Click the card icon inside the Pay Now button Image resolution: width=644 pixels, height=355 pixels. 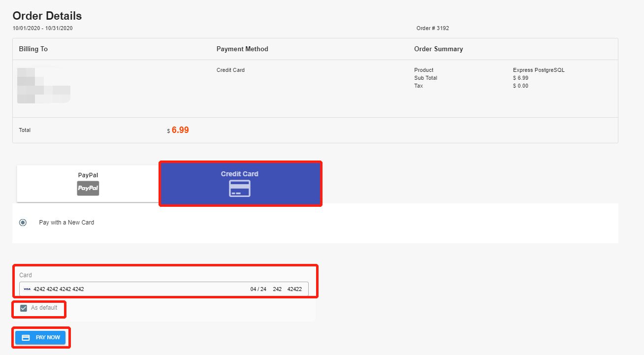pos(26,337)
